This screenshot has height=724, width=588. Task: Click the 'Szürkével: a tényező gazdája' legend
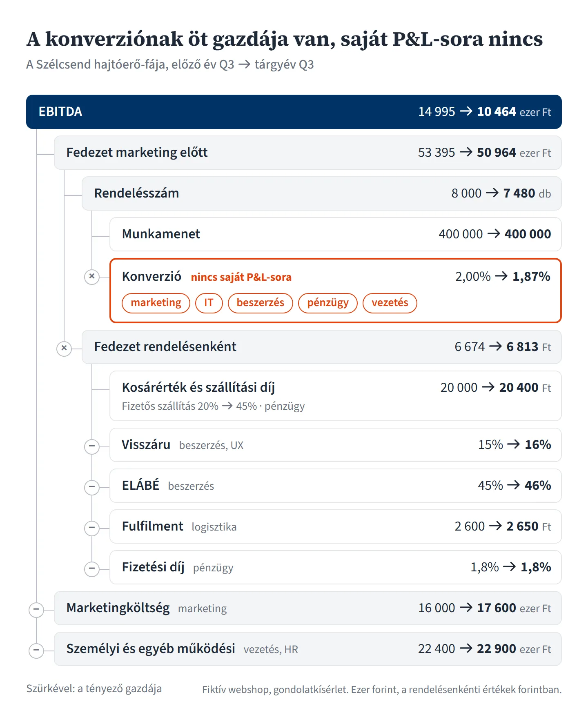(x=94, y=689)
